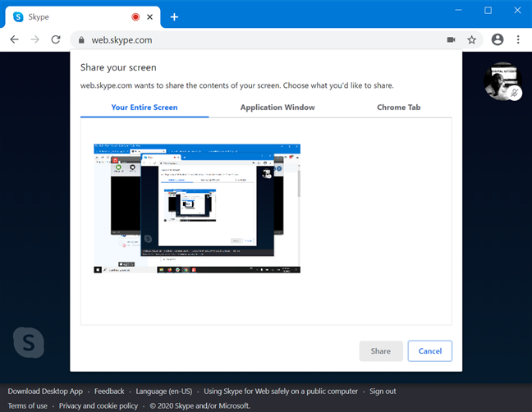This screenshot has width=532, height=412.
Task: Click the red recording indicator on tab
Action: (135, 17)
